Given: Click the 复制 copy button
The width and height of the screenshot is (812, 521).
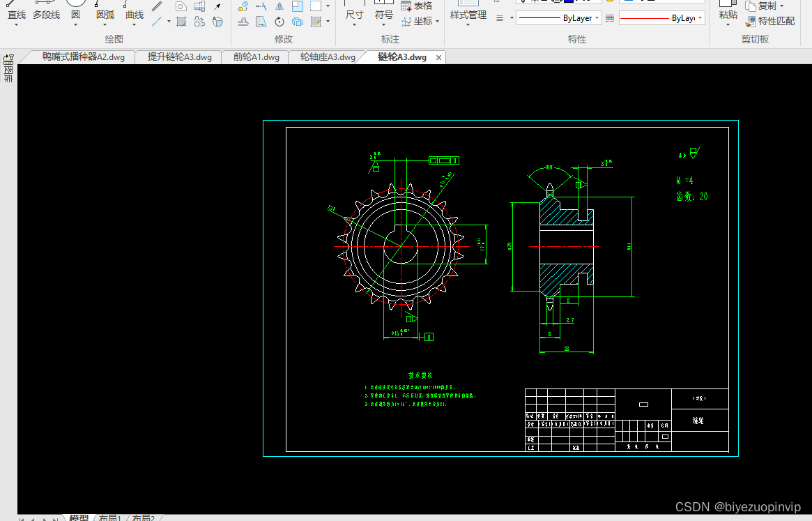Looking at the screenshot, I should [761, 6].
